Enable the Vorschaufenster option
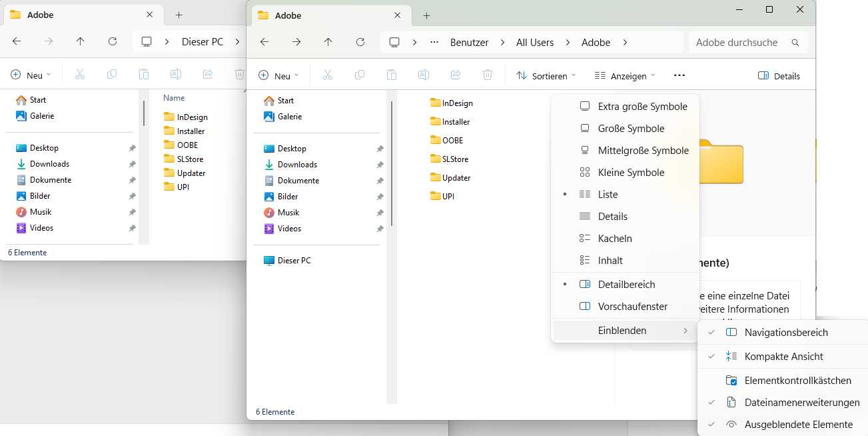Image resolution: width=868 pixels, height=436 pixels. (x=625, y=306)
